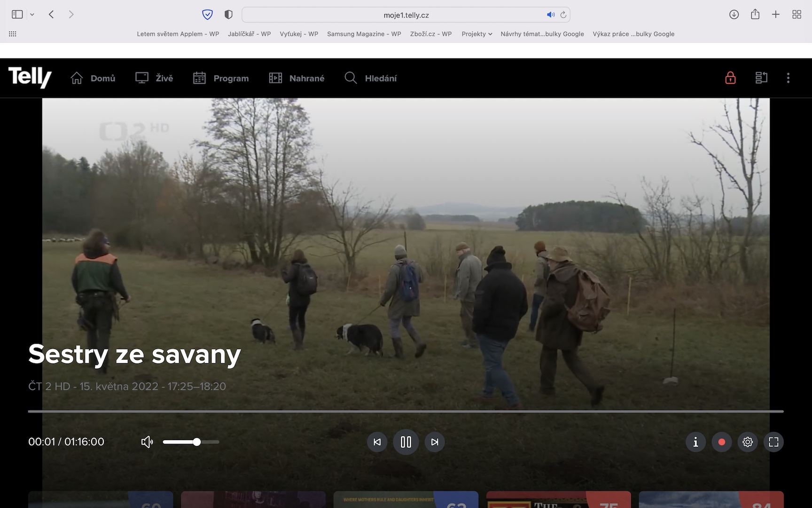Open bookmark Samsung Magazine - WP

point(364,34)
